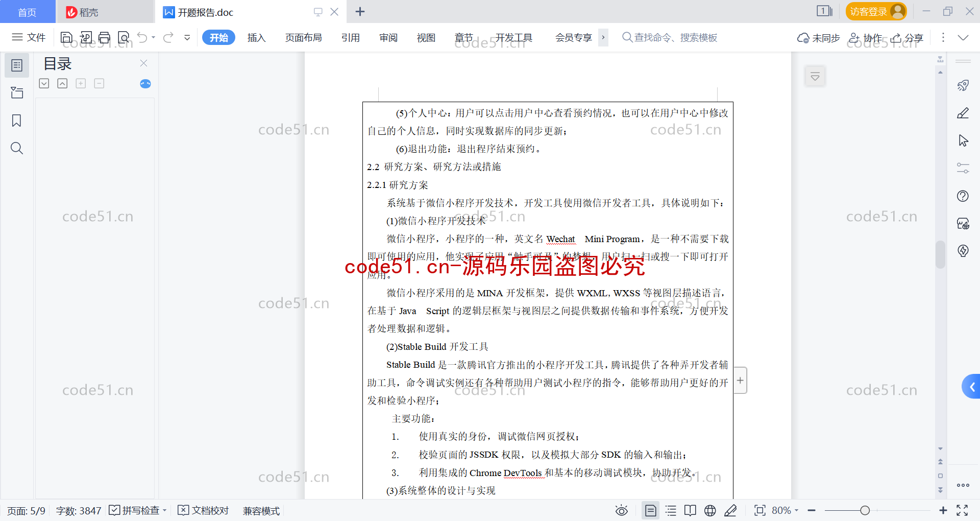Open the 文件 menu
The height and width of the screenshot is (521, 980).
tap(29, 37)
